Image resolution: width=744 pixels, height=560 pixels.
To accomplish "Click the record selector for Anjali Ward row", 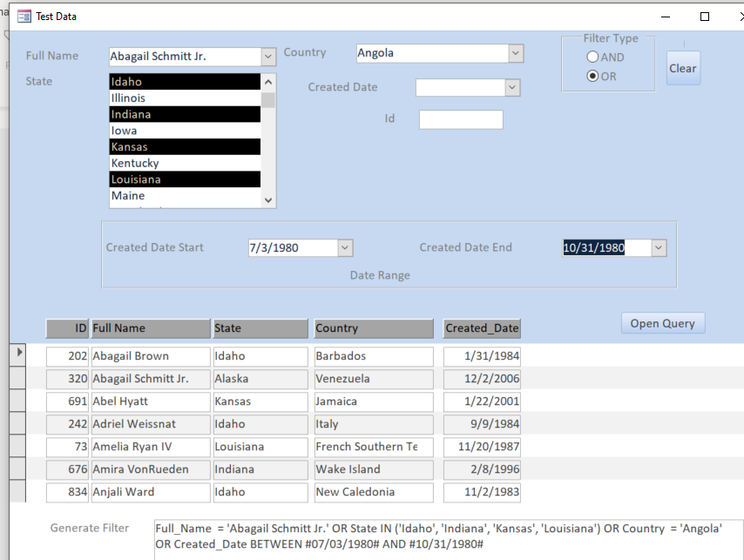I will coord(17,491).
